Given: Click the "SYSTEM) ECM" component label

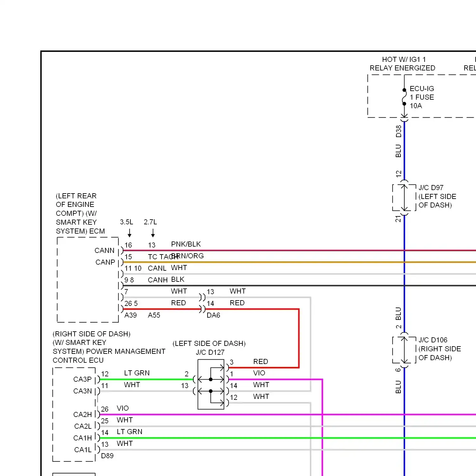Looking at the screenshot, I should (x=80, y=231).
